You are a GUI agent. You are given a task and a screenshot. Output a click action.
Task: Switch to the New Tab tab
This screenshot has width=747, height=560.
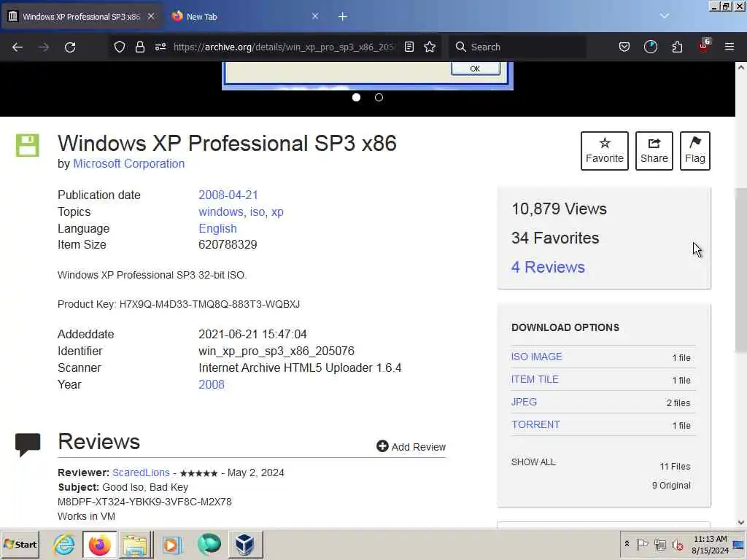[x=243, y=17]
